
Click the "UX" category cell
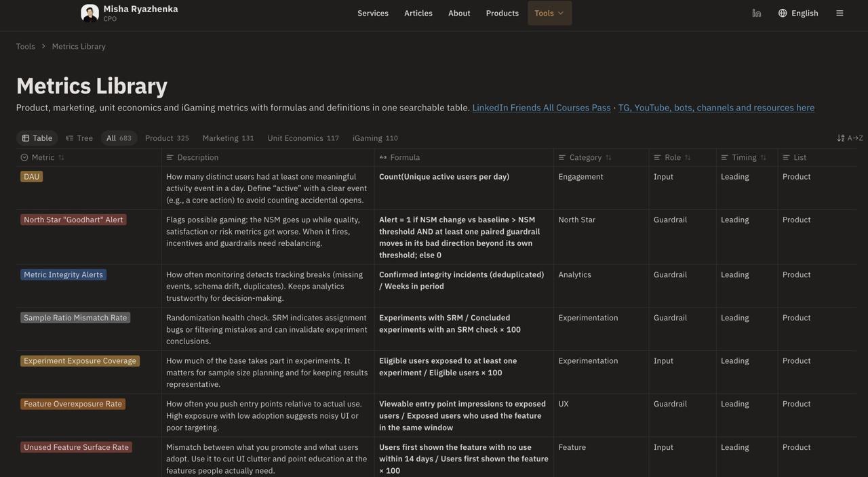[x=564, y=404]
